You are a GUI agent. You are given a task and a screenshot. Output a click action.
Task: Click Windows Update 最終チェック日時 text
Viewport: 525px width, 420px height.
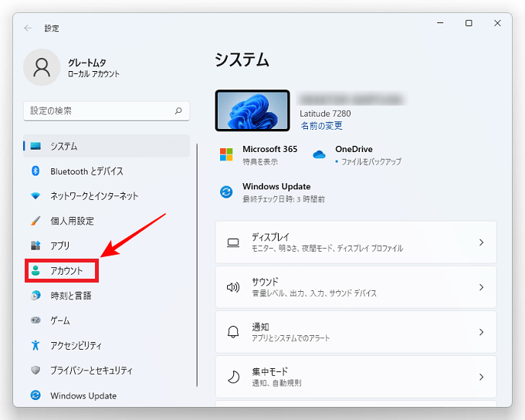click(x=283, y=199)
